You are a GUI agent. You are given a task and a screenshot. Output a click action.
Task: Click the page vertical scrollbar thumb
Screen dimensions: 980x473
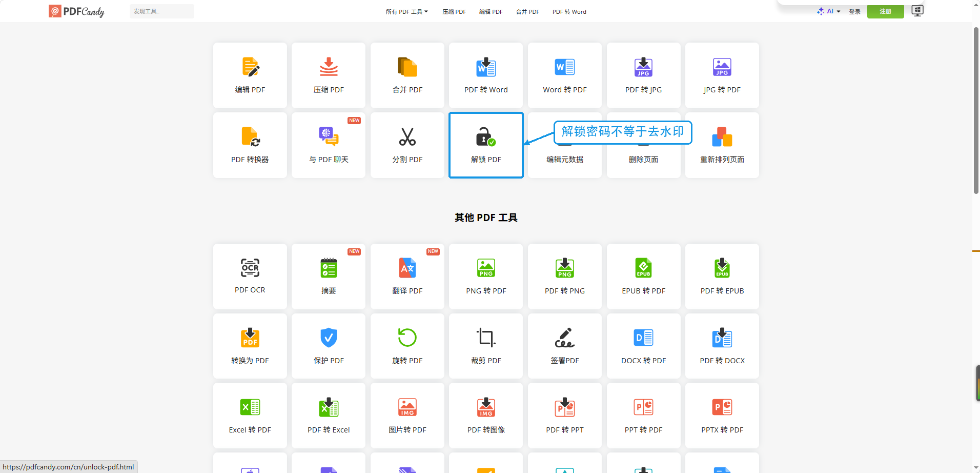976,110
